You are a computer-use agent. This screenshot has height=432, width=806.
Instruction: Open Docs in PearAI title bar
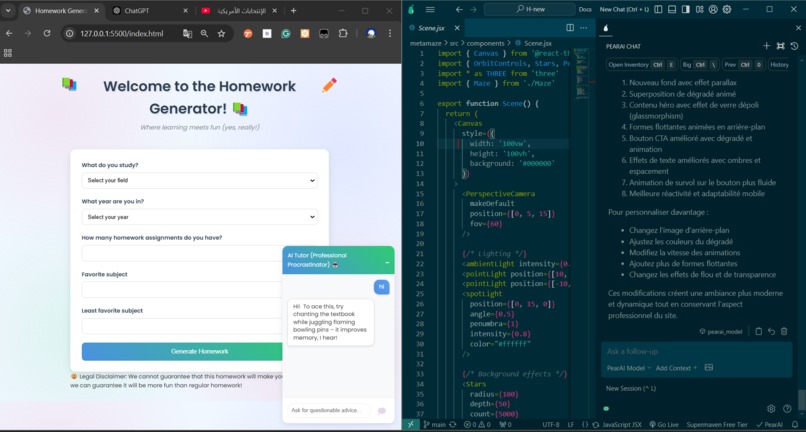pos(585,9)
